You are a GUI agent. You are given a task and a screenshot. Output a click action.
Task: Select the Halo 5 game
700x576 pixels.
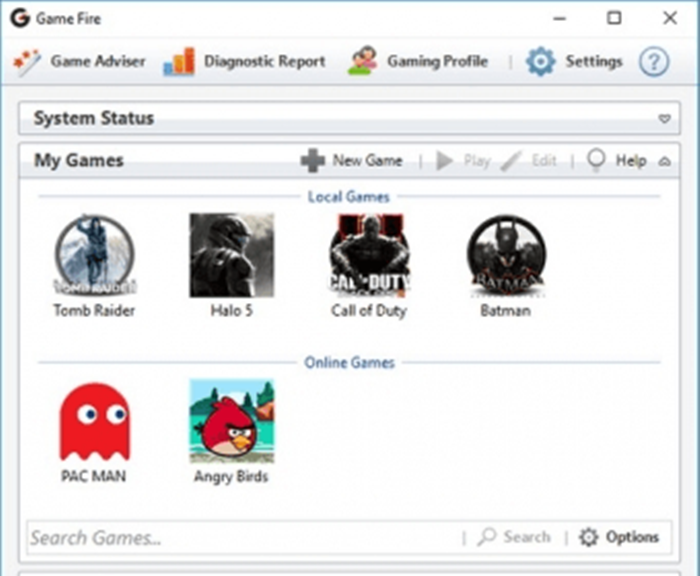[x=232, y=256]
